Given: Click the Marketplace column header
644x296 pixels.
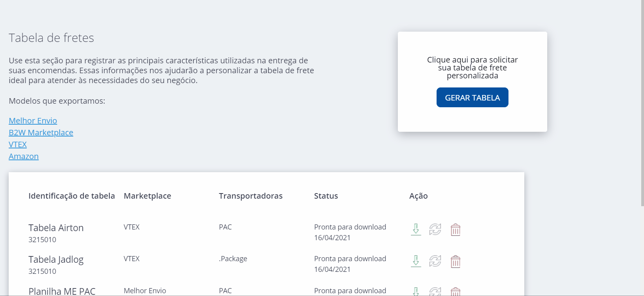Looking at the screenshot, I should (147, 196).
